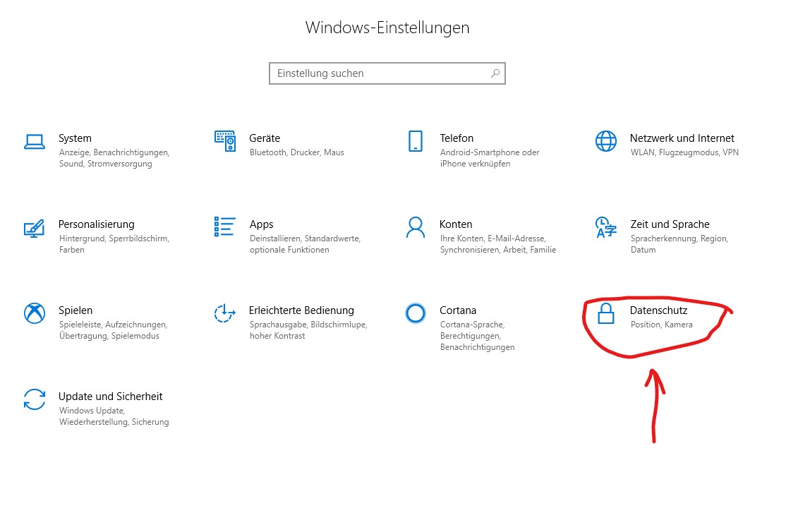Click the Zeit und Sprache icon
798x532 pixels.
(605, 227)
